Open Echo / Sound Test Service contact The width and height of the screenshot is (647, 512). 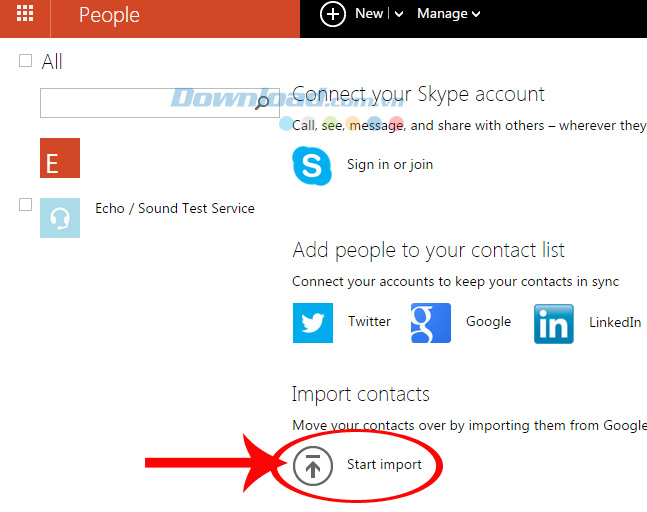click(175, 208)
